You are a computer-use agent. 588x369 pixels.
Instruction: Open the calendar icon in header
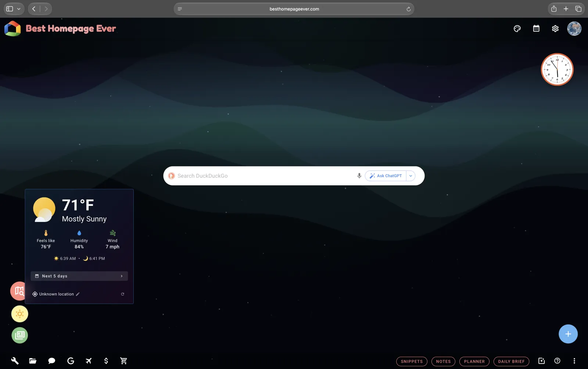[536, 29]
